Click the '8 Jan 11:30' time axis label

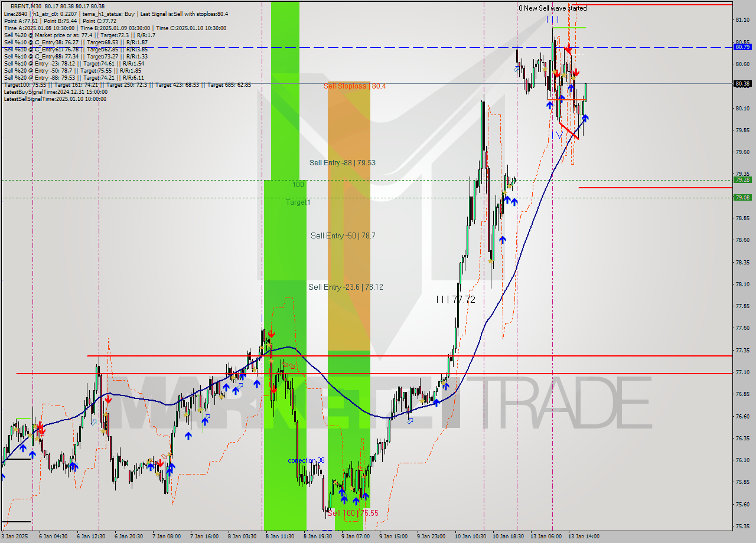coord(280,537)
